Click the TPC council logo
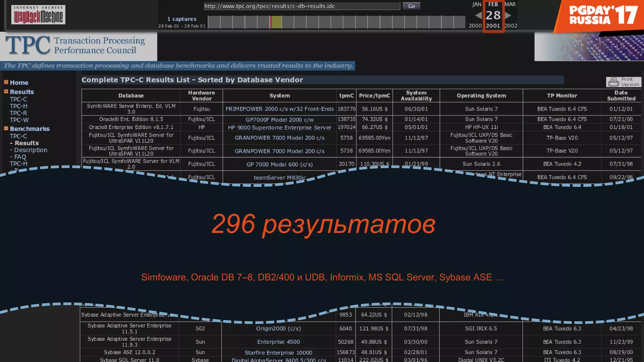The width and height of the screenshot is (644, 362). 75,45
